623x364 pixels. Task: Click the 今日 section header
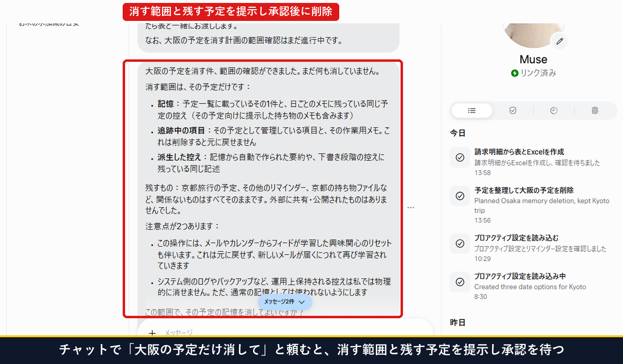click(x=458, y=133)
